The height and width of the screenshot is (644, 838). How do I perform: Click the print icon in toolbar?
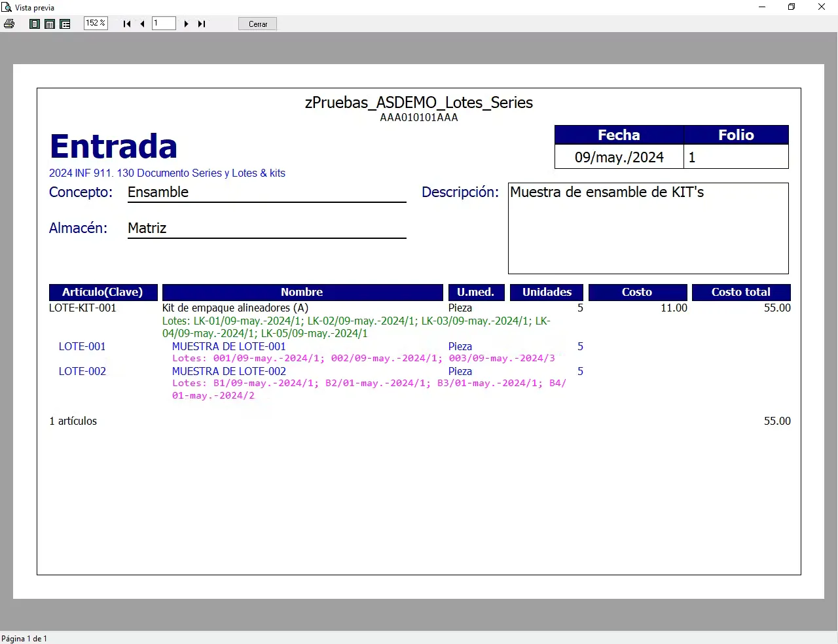(9, 24)
